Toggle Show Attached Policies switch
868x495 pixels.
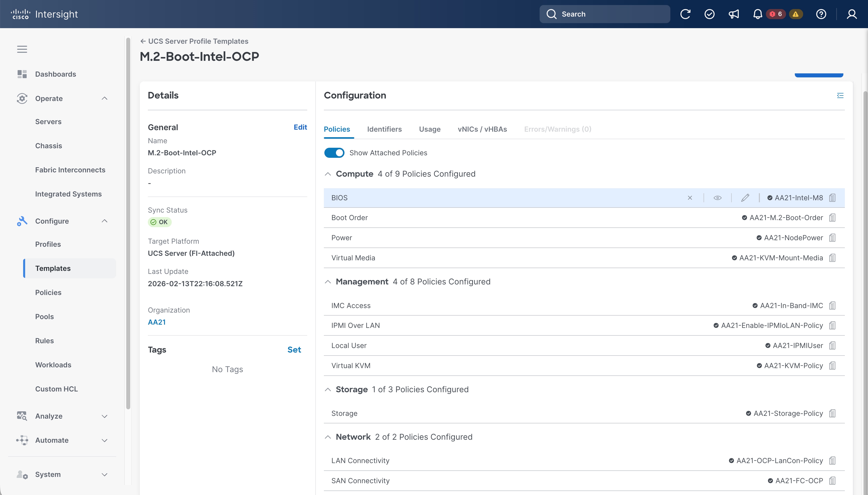tap(334, 153)
